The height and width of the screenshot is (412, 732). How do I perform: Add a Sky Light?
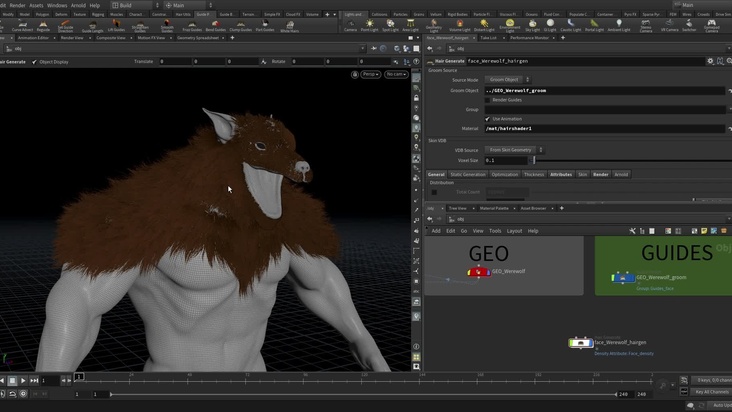tap(532, 26)
